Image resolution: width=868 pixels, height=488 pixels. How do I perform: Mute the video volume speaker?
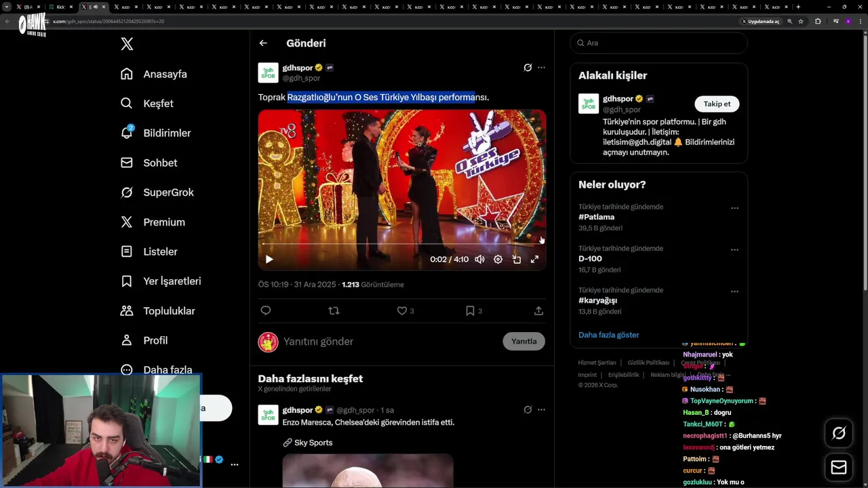(x=479, y=259)
